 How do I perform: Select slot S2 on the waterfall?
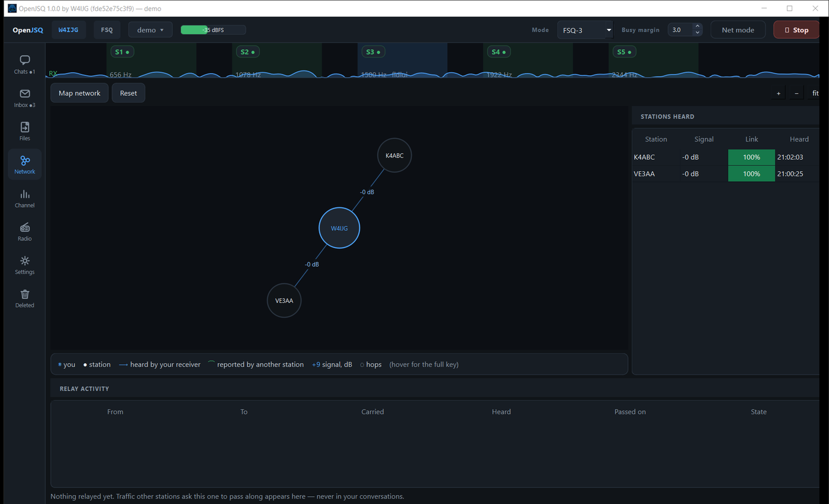click(248, 52)
